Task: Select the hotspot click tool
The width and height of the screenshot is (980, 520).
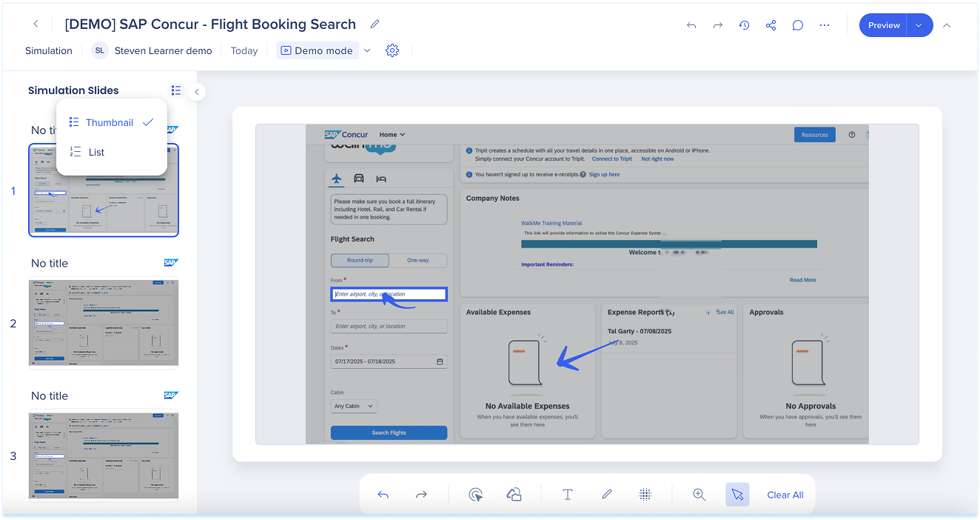Action: (476, 495)
